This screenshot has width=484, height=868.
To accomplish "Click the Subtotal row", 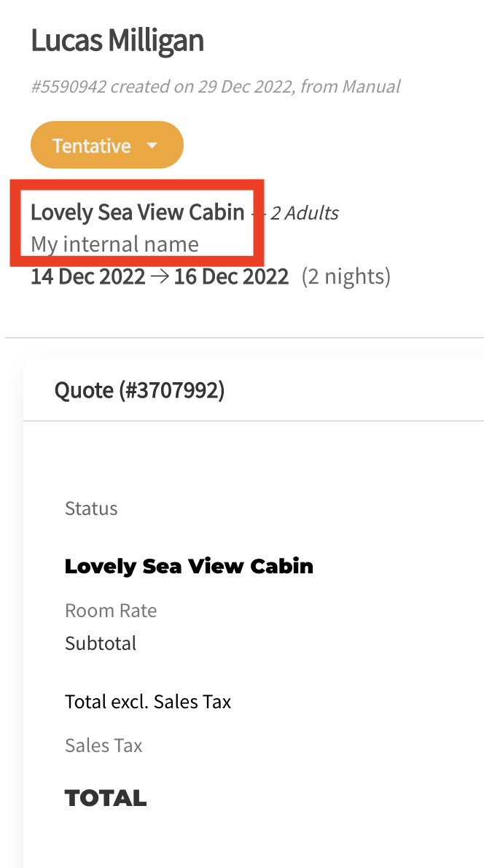I will (101, 643).
